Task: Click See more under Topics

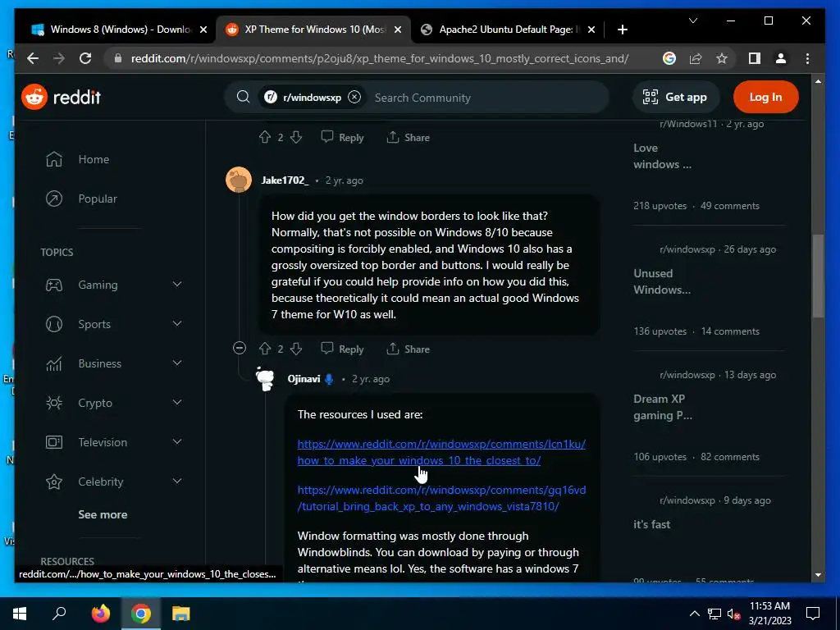Action: pyautogui.click(x=103, y=514)
